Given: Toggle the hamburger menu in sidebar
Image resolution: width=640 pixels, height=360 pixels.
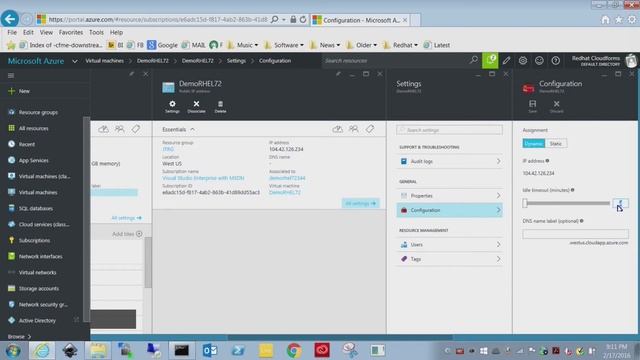Looking at the screenshot, I should point(11,76).
